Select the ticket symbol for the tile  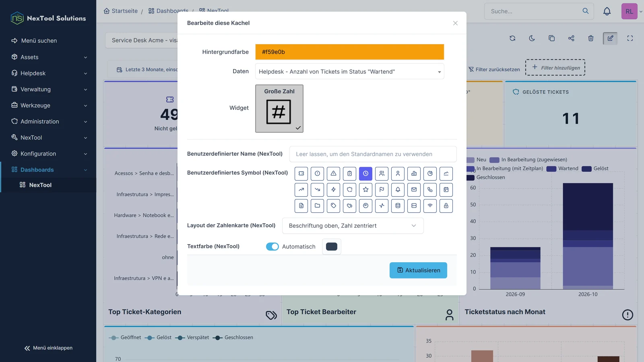pos(301,173)
